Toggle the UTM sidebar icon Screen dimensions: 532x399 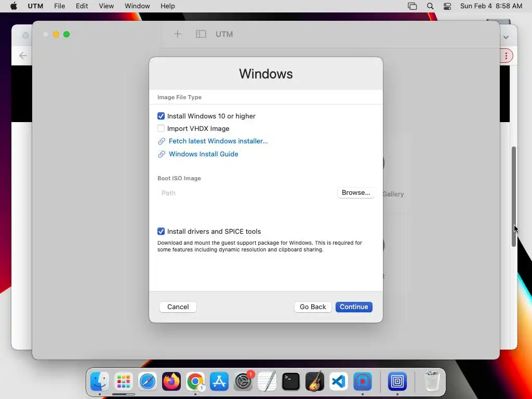tap(201, 34)
